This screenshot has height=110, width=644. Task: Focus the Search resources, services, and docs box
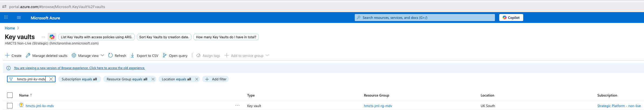point(425,18)
